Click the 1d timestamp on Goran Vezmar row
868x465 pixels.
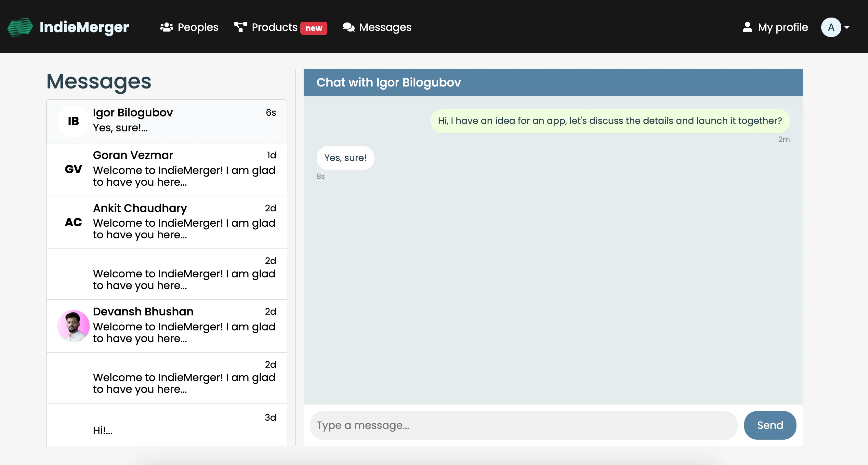pos(271,155)
